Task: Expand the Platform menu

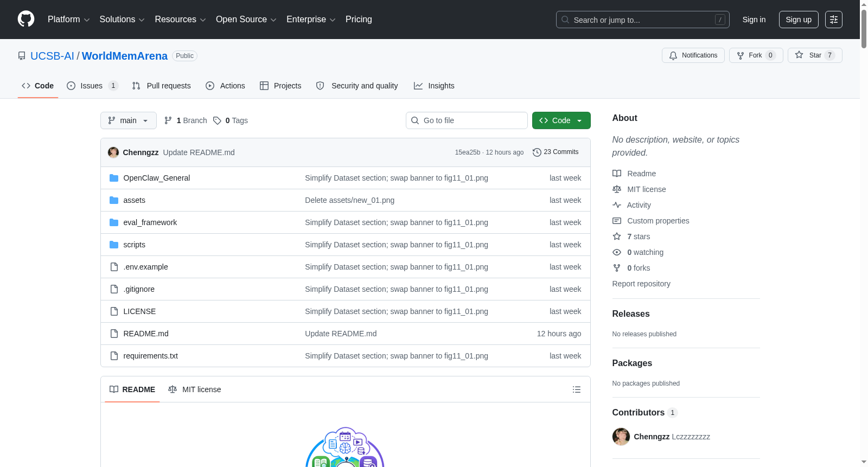Action: 69,20
